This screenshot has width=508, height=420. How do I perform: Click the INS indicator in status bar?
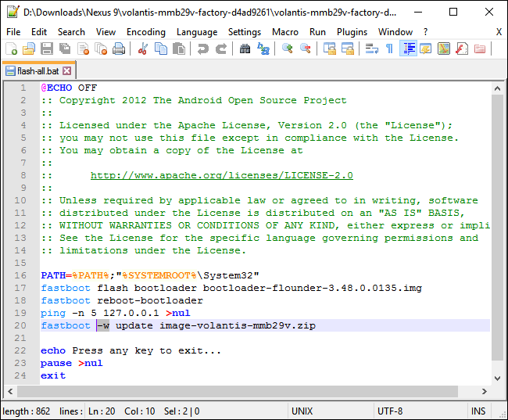[x=477, y=411]
